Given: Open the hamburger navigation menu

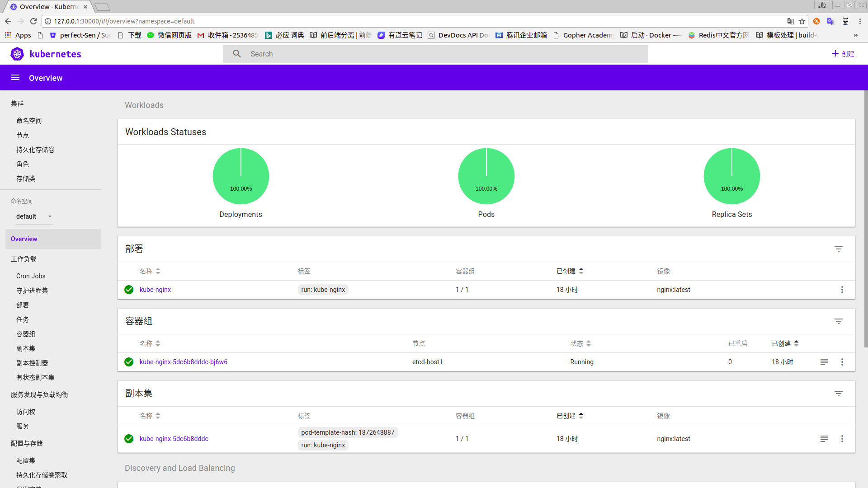Looking at the screenshot, I should pos(15,78).
